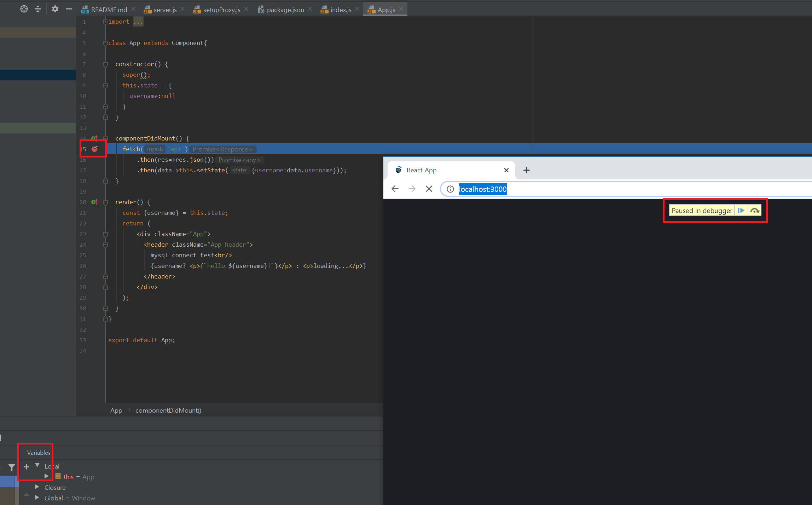Expand the this = App variable
812x505 pixels.
[46, 476]
